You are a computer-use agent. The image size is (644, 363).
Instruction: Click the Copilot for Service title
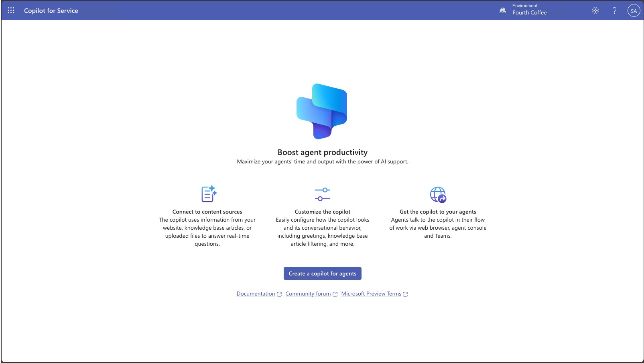pos(51,10)
